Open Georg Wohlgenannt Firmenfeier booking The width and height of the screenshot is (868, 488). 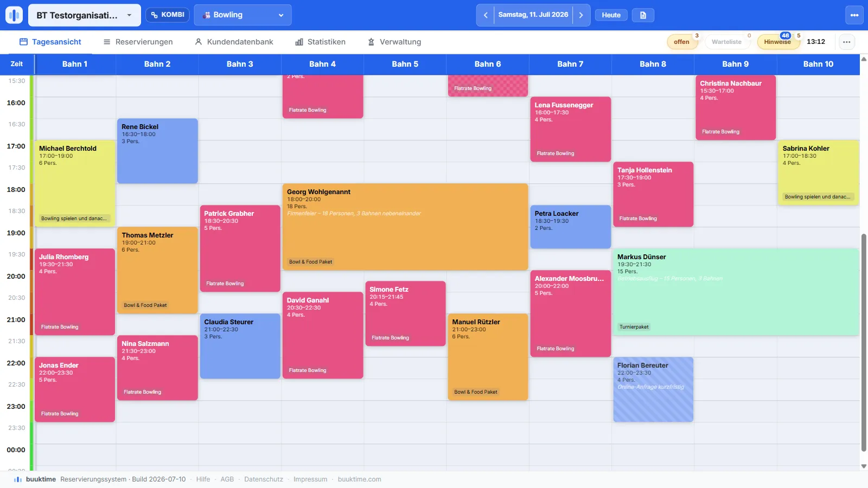click(x=405, y=227)
